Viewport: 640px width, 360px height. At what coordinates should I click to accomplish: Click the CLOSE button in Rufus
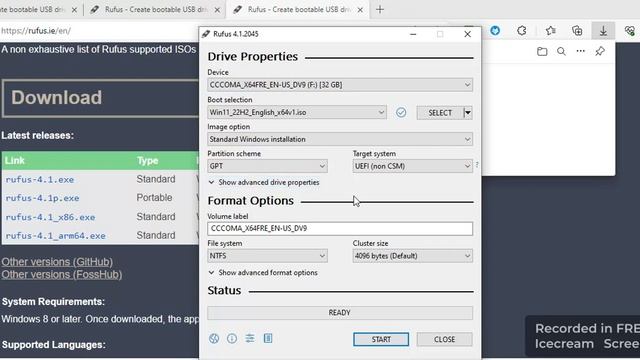444,339
